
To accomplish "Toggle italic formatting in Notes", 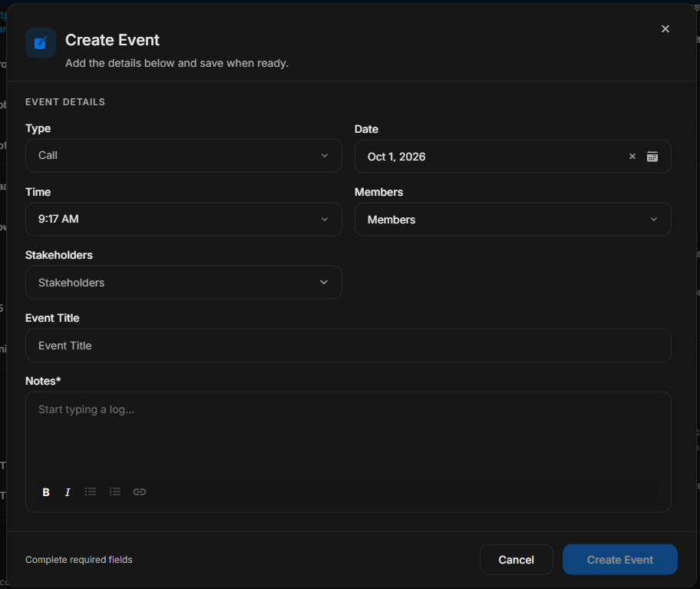I will pyautogui.click(x=68, y=491).
